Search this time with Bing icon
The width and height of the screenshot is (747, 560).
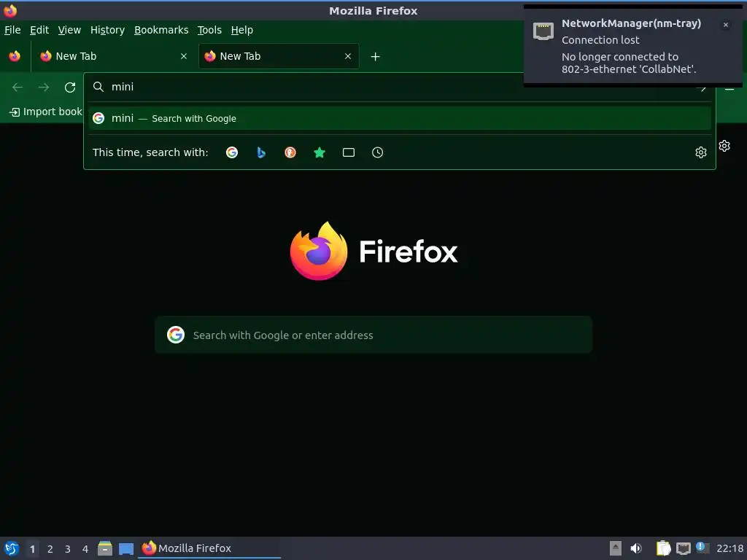(261, 152)
